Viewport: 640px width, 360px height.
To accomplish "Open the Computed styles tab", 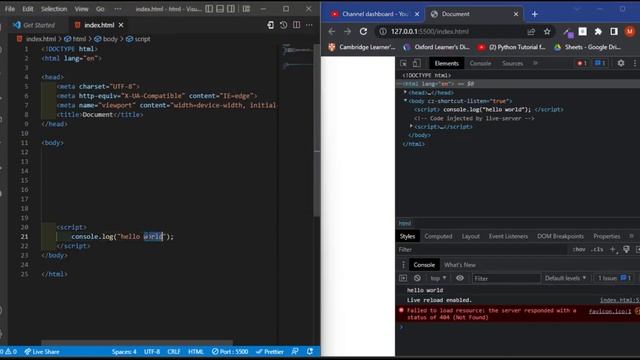I will [x=438, y=236].
